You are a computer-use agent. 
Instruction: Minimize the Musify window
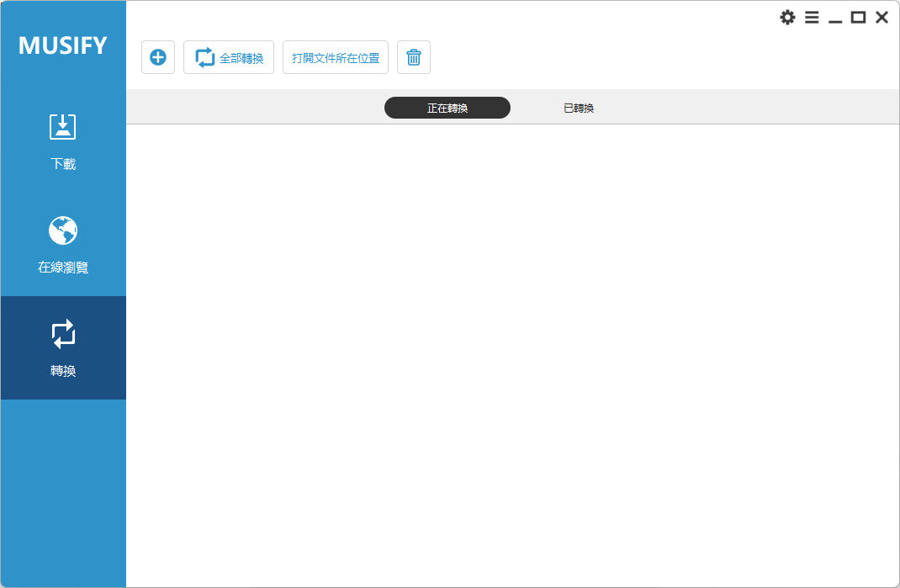835,21
